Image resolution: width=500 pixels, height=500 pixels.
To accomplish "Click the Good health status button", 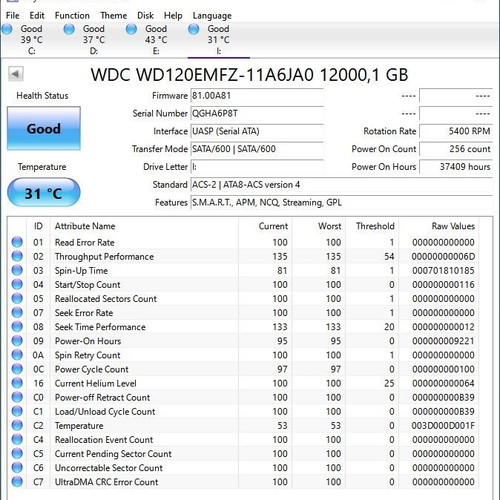I will tap(44, 128).
